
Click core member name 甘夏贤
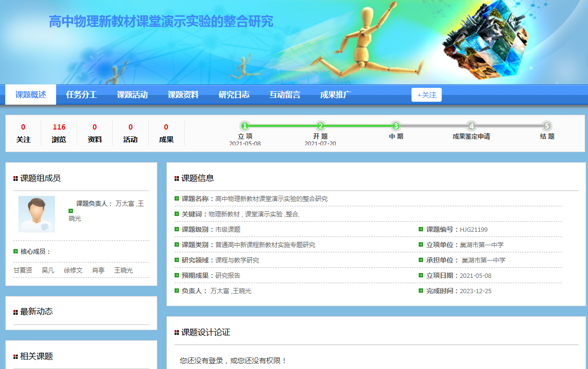pos(23,270)
